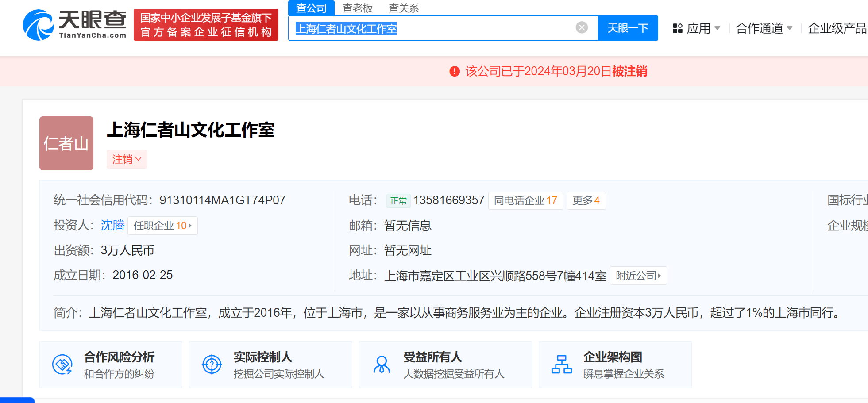The height and width of the screenshot is (403, 868).
Task: Clear the search box with the × icon
Action: (x=581, y=27)
